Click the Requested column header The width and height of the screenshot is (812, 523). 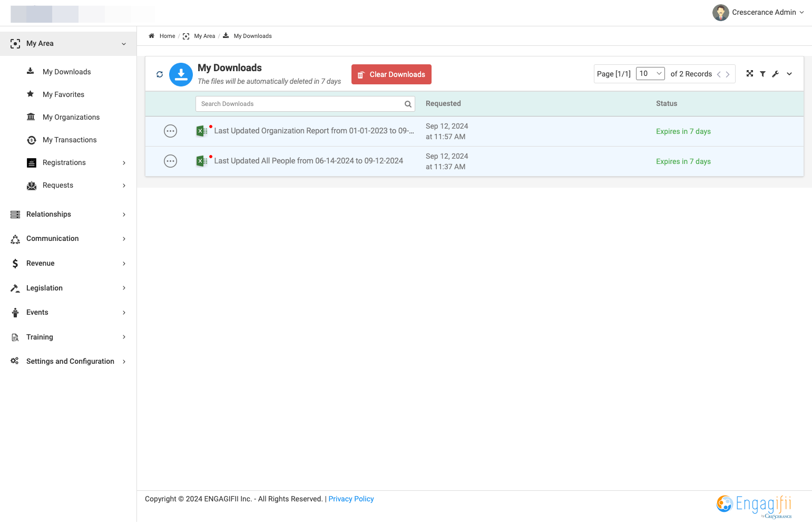point(443,104)
